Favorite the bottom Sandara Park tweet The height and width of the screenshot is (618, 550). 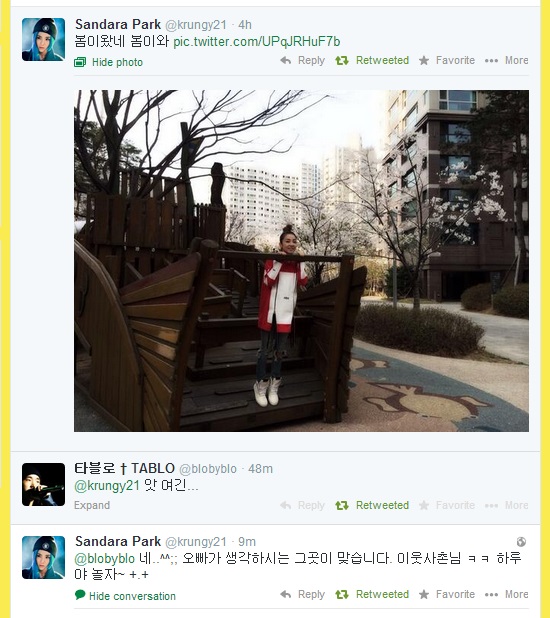[447, 594]
